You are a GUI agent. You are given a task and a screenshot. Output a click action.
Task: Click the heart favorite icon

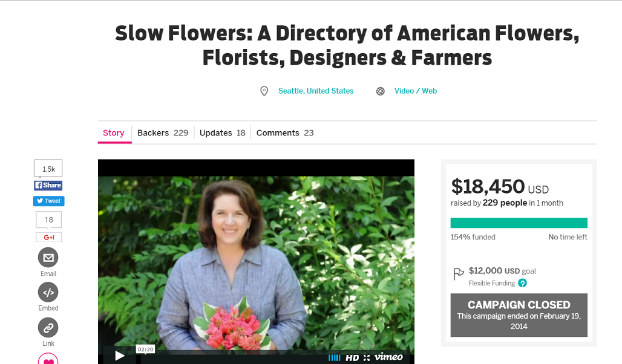(x=48, y=359)
